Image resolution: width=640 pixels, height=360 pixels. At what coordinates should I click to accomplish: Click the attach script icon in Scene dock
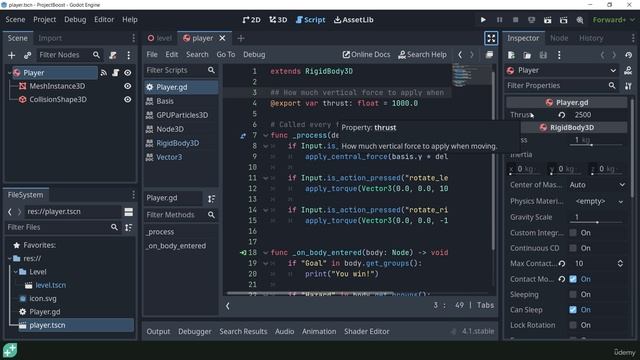pyautogui.click(x=113, y=55)
